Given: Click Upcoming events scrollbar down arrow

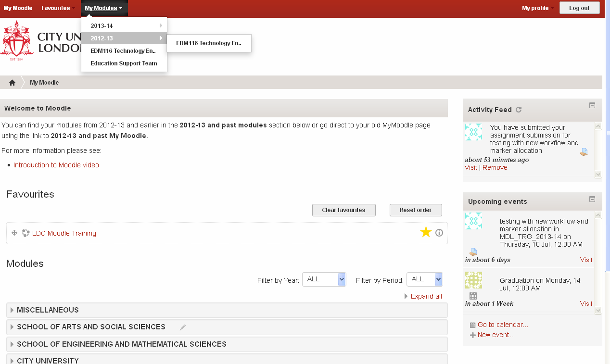Looking at the screenshot, I should [x=598, y=311].
